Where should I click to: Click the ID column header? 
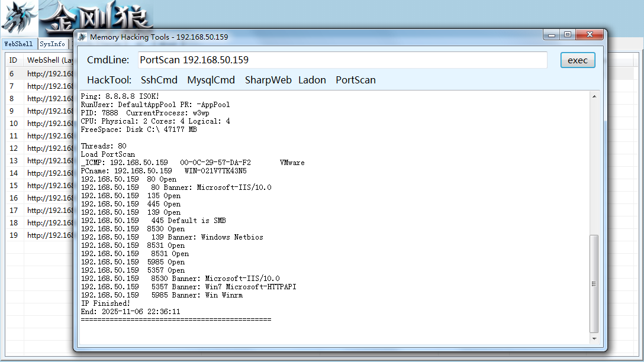[14, 60]
